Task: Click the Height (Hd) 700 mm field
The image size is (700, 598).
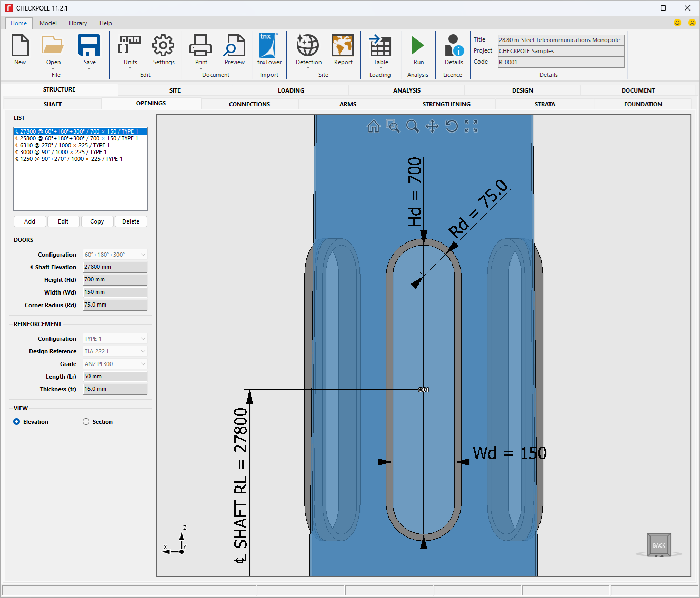Action: (115, 280)
